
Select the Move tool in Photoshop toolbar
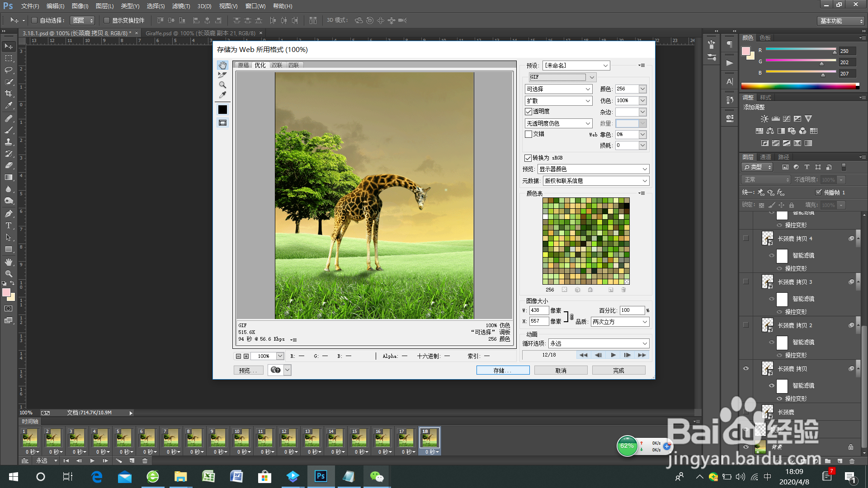pyautogui.click(x=9, y=47)
